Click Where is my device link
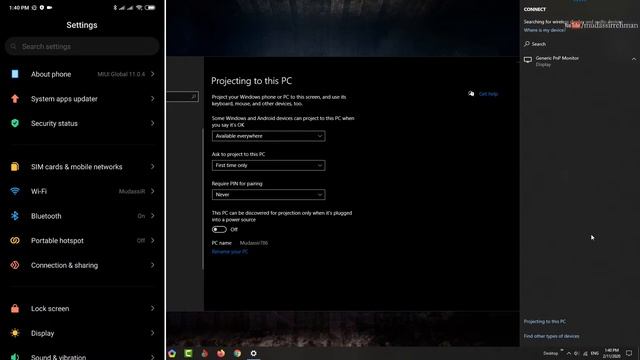Image resolution: width=640 pixels, height=360 pixels. tap(544, 30)
